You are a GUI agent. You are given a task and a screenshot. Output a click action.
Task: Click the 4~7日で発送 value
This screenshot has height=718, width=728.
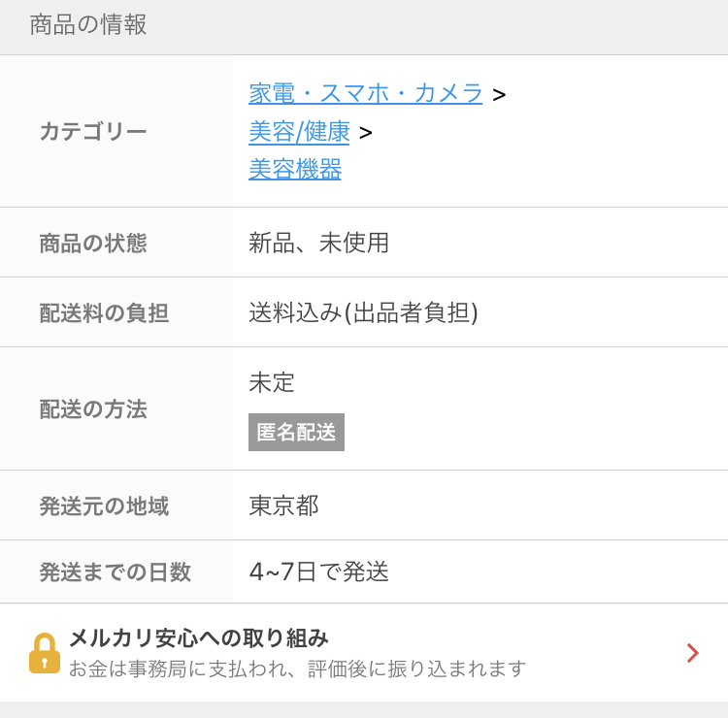(x=318, y=571)
